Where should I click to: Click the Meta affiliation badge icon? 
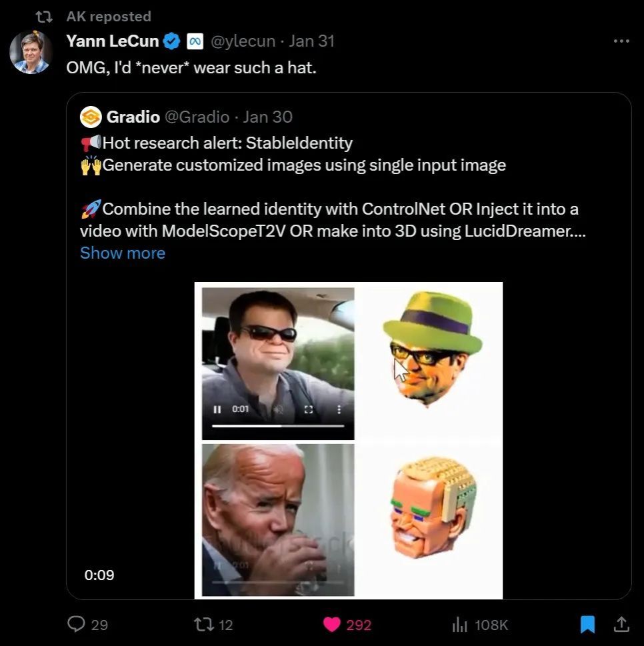pyautogui.click(x=195, y=41)
